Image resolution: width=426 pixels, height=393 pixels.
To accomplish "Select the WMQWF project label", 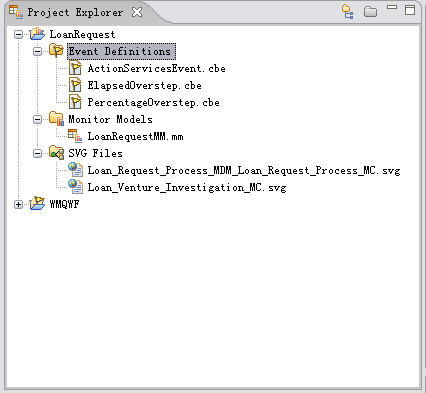I will click(x=64, y=204).
